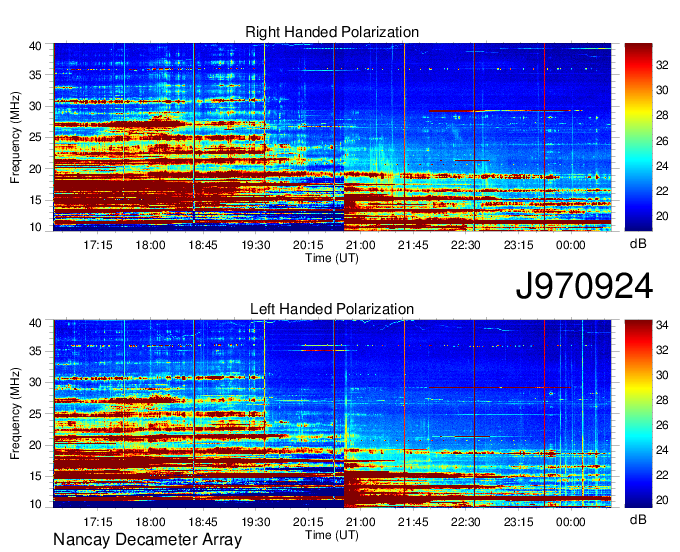Screen dimensions: 680x552
Task: Click the Right Handed plot's color bar
Action: [x=638, y=137]
